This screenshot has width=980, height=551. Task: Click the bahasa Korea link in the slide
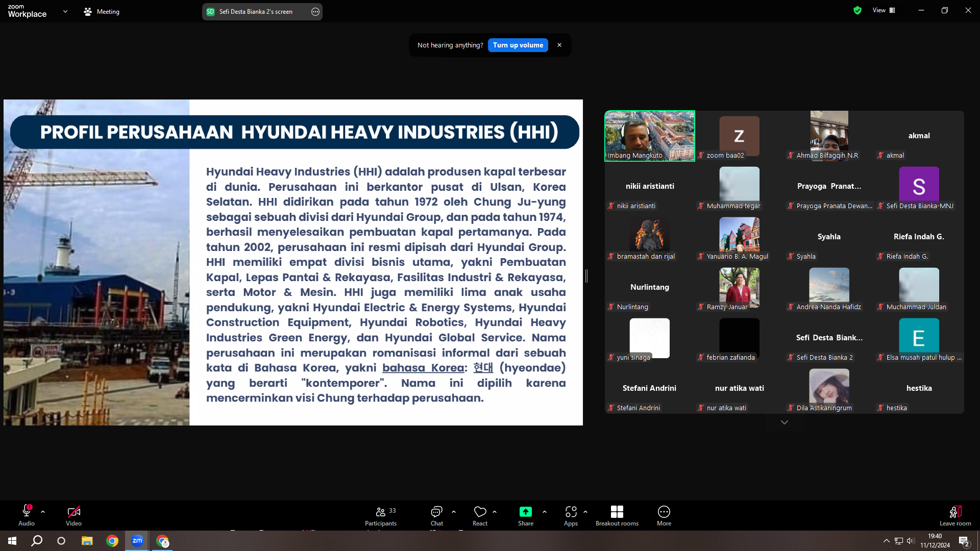point(423,368)
